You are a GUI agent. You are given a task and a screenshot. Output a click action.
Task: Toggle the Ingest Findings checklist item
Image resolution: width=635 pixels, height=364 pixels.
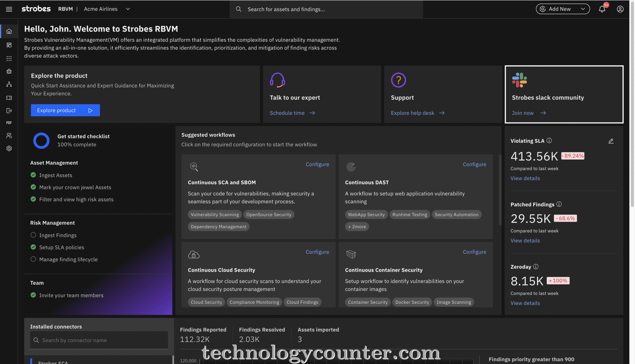click(33, 235)
